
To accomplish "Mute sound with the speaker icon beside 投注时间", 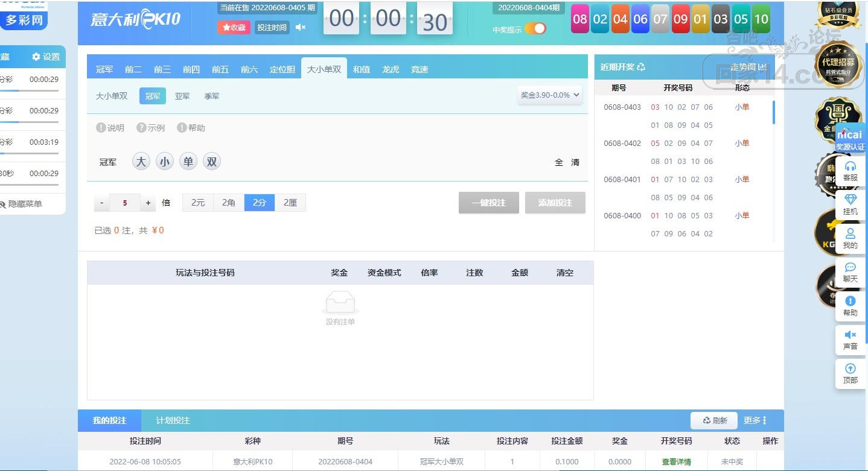I will coord(301,27).
